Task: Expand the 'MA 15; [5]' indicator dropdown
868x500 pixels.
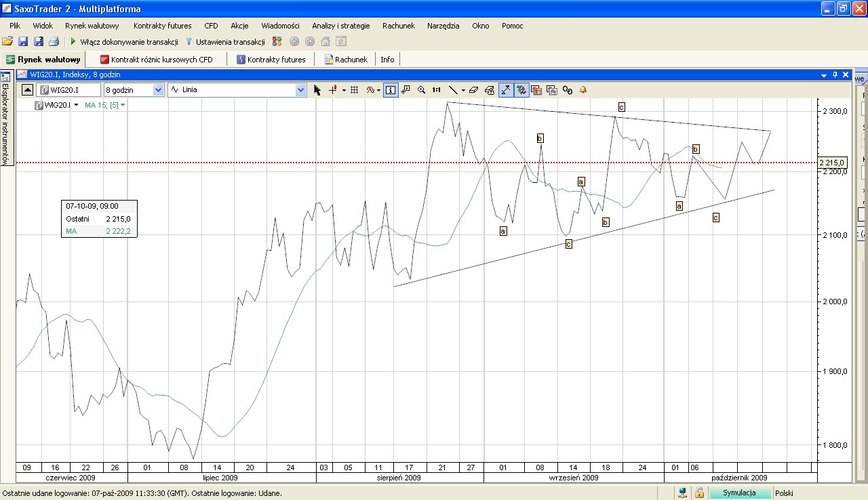Action: pos(123,105)
